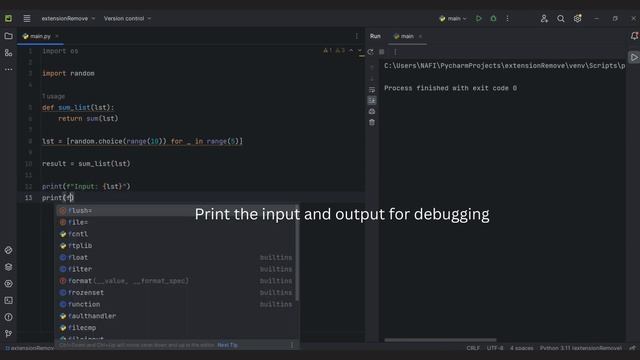Screen dimensions: 640x360
Task: Choose filecmp completion suggestion
Action: (176, 328)
